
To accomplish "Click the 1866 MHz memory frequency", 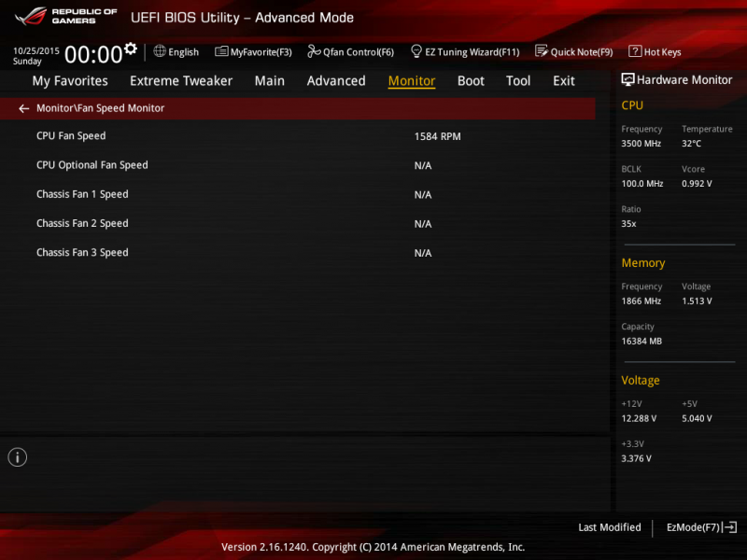I will [641, 301].
